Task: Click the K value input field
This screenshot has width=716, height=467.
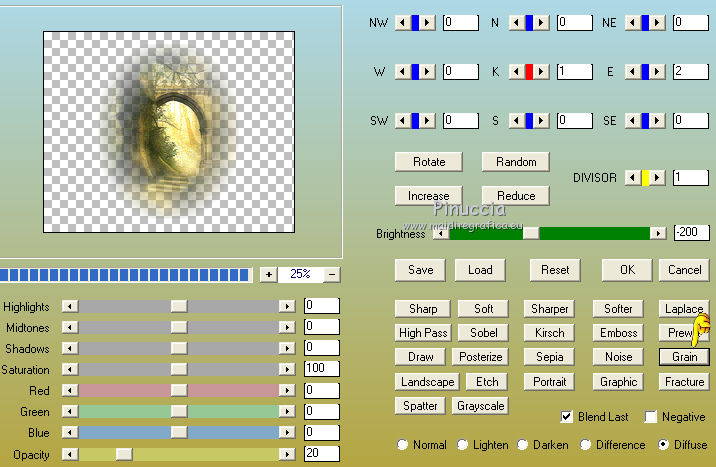Action: tap(574, 72)
